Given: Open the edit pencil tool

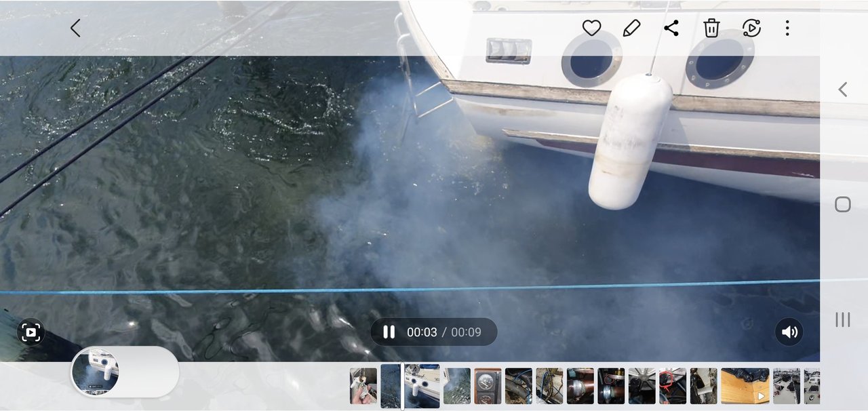Looking at the screenshot, I should point(631,28).
